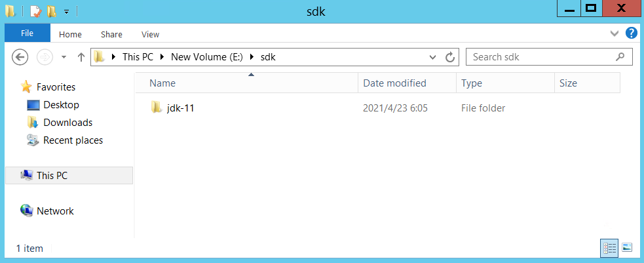The height and width of the screenshot is (263, 644).
Task: Sort files by Date modified column
Action: pos(394,83)
